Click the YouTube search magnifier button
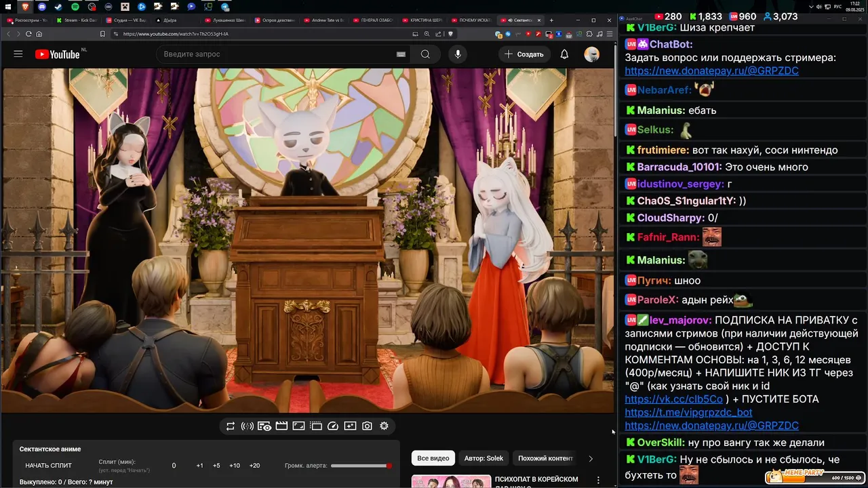Screen dimensions: 868x488 tap(425, 54)
